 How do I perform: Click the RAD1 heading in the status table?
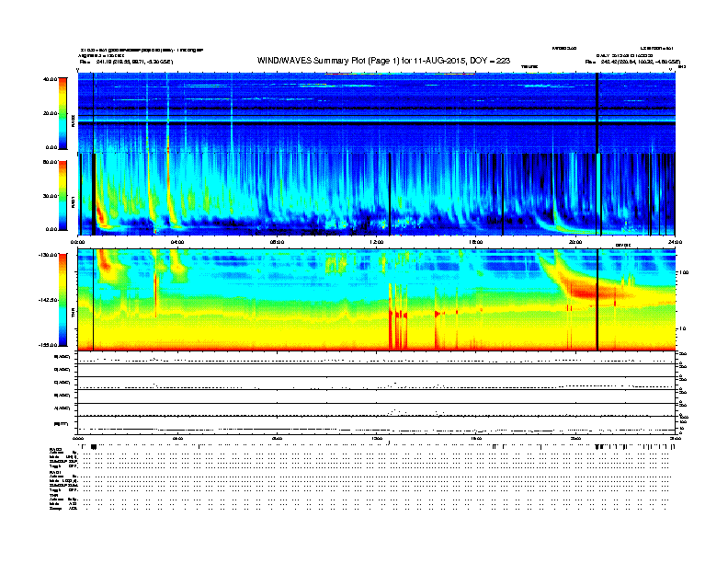point(56,472)
